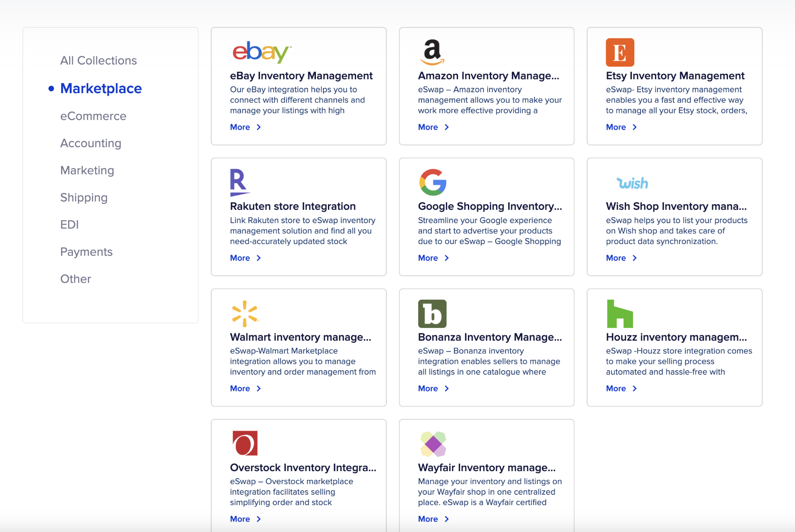
Task: Open Wish Shop Inventory mana... title
Action: (676, 206)
